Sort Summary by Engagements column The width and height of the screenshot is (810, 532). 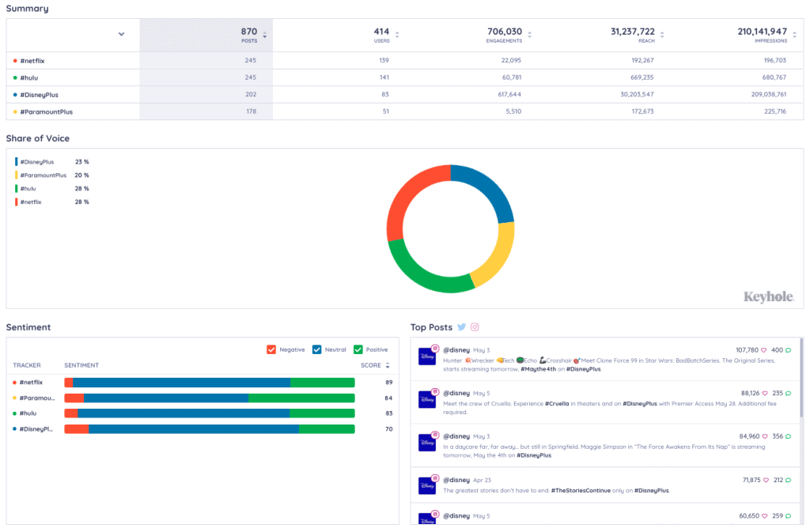(529, 36)
